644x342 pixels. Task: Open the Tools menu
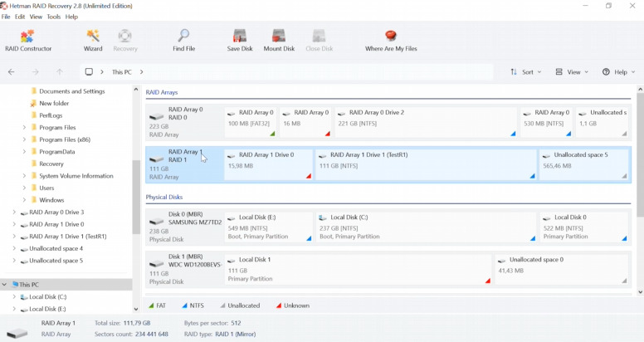point(53,17)
